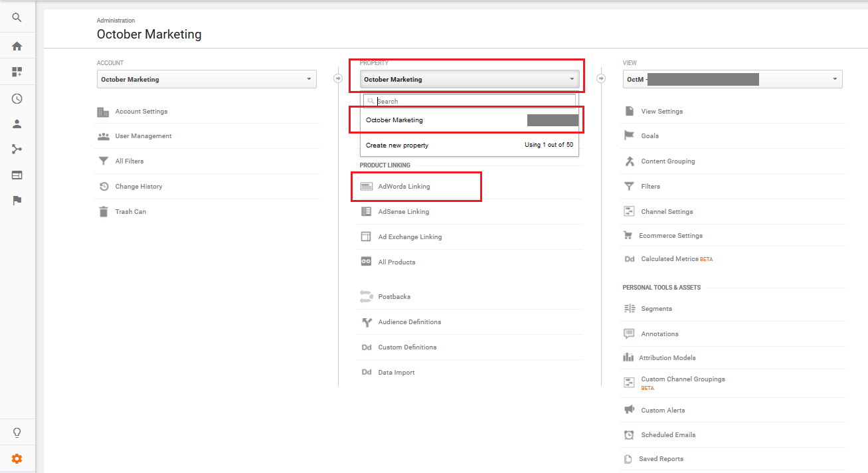The width and height of the screenshot is (868, 473).
Task: Open Content Grouping link
Action: click(668, 161)
